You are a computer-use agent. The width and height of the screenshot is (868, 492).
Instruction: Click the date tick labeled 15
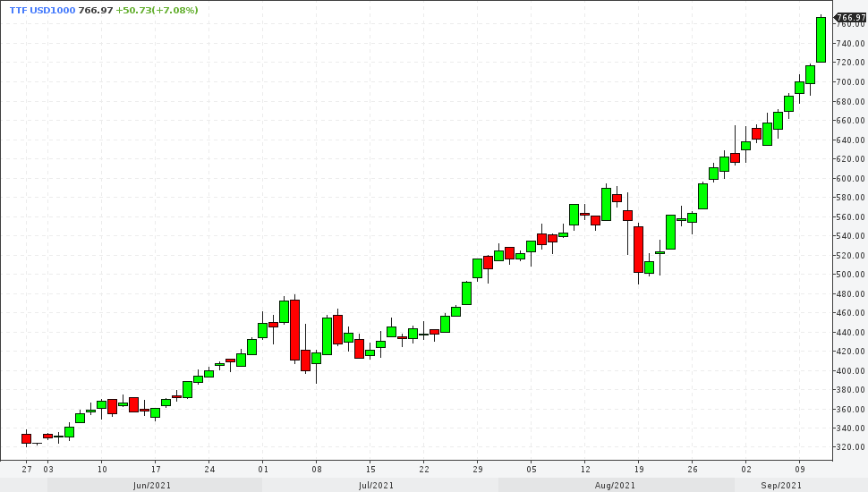(370, 470)
